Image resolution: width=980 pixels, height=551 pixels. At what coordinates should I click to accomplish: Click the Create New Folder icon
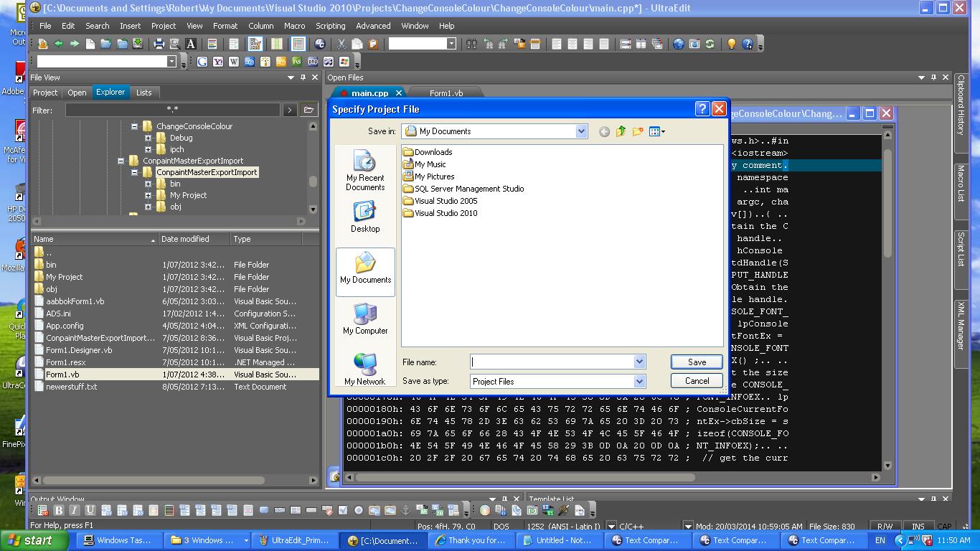638,131
